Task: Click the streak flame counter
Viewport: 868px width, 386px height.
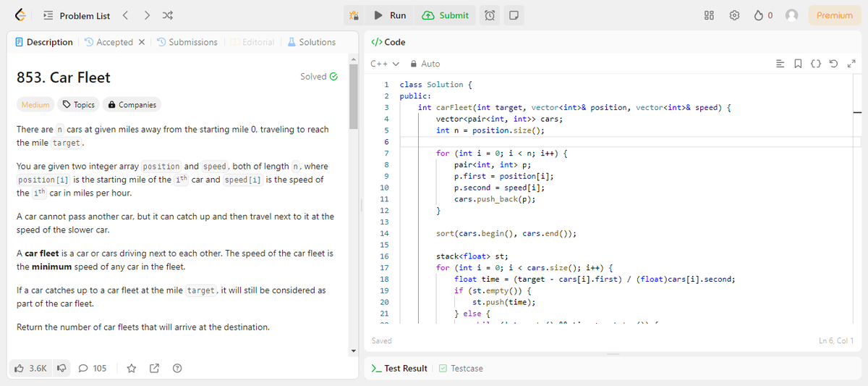Action: (764, 15)
